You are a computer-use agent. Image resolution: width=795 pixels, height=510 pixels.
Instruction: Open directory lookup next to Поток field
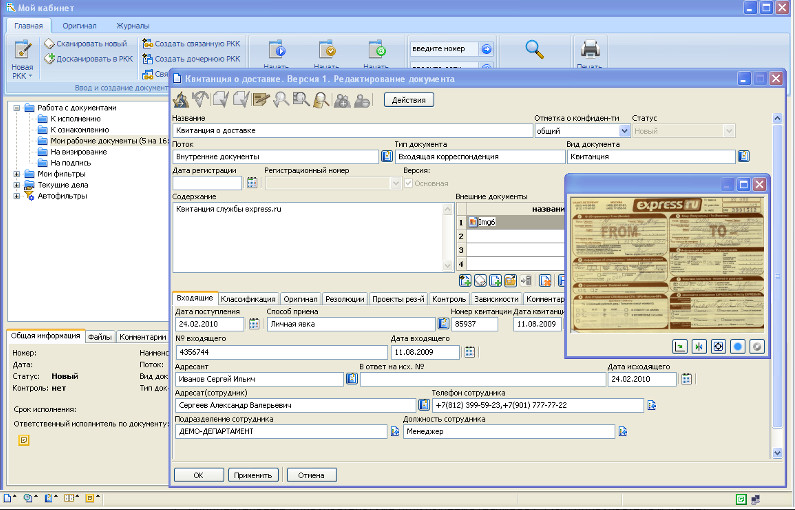point(387,156)
